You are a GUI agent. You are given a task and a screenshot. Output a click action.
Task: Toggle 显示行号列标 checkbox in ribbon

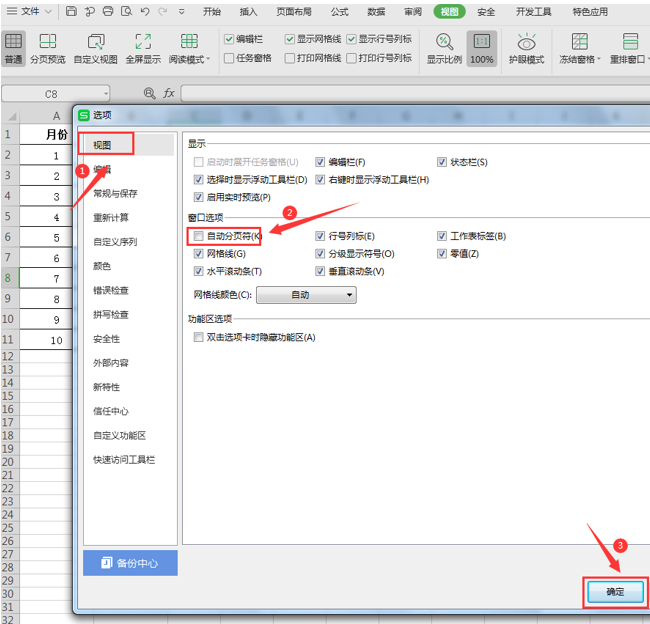351,39
